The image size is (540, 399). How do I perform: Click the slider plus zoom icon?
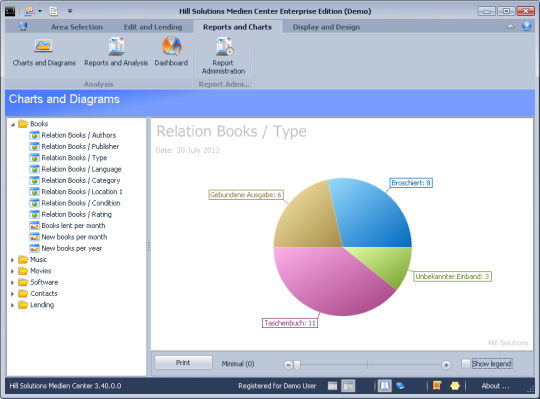[x=446, y=365]
